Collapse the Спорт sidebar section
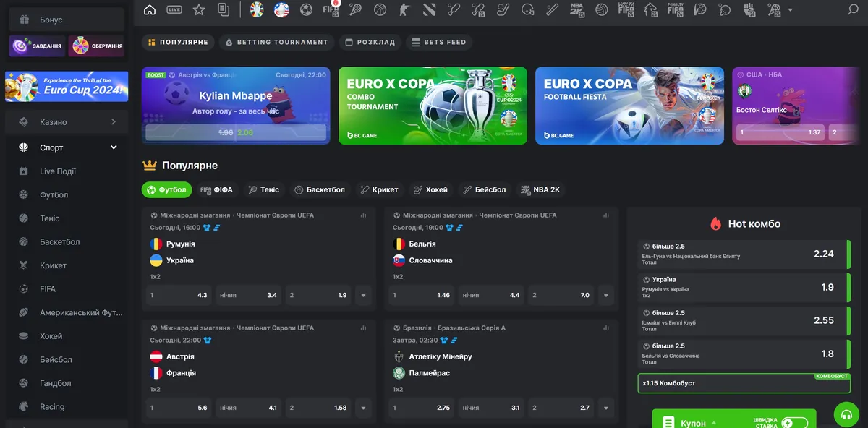 coord(114,147)
